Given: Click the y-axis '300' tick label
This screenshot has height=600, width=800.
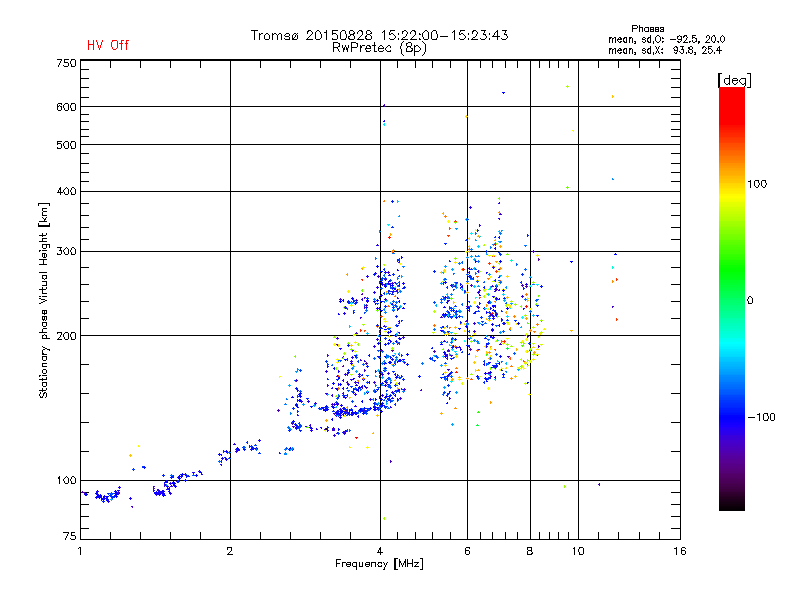Looking at the screenshot, I should tap(66, 251).
